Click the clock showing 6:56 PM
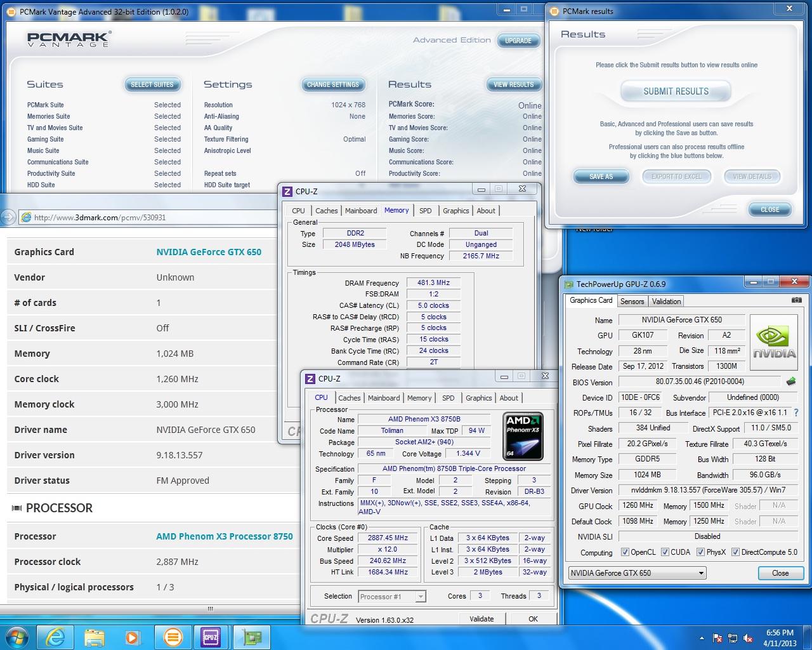The height and width of the screenshot is (650, 812). [780, 633]
